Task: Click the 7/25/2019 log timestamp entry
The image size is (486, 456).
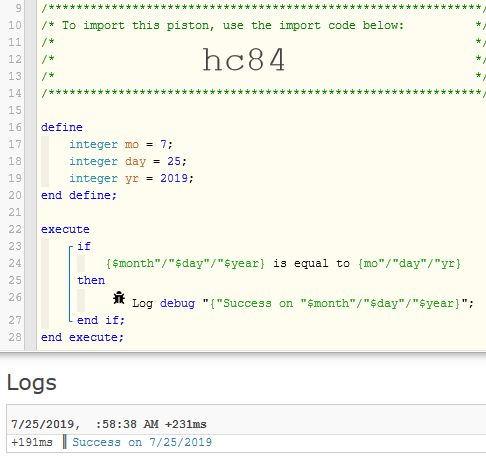Action: point(109,424)
